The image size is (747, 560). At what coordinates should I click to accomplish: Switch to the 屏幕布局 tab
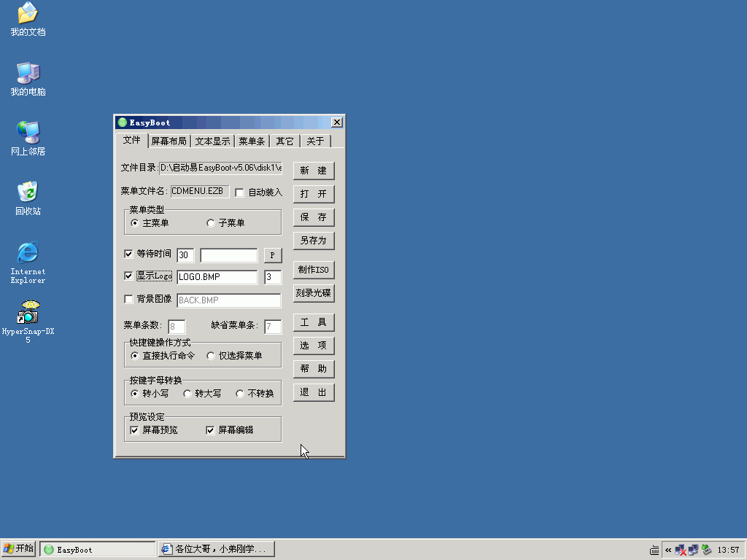pos(169,141)
